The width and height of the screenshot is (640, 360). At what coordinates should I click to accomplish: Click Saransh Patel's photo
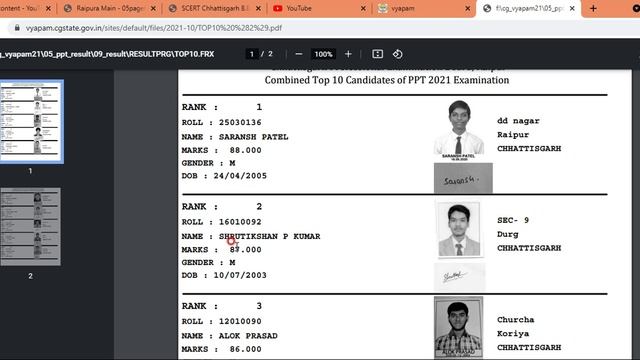(459, 130)
